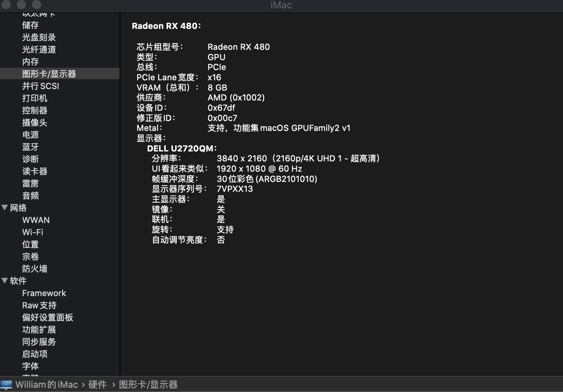Select 光盘刻录 in the sidebar

pyautogui.click(x=39, y=37)
